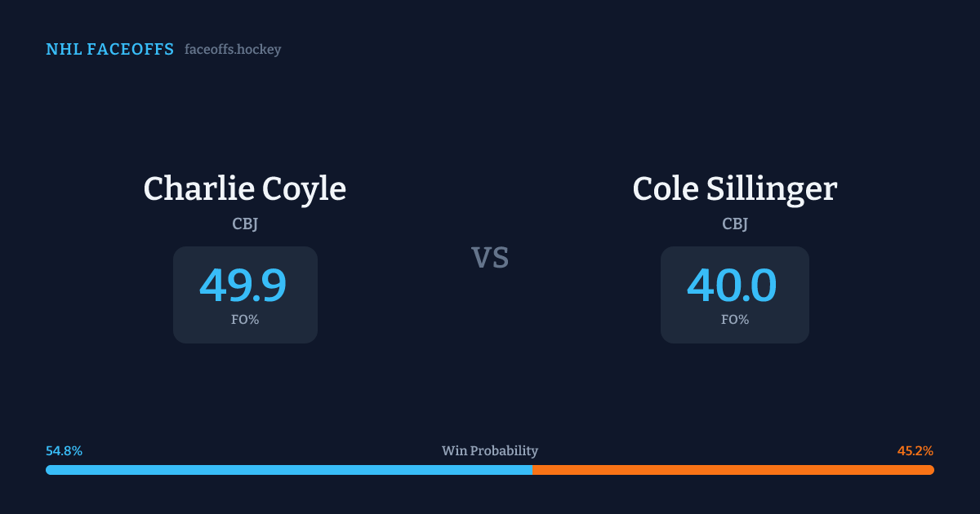Open the faceoffs.hockey site link
The image size is (980, 514).
click(233, 50)
